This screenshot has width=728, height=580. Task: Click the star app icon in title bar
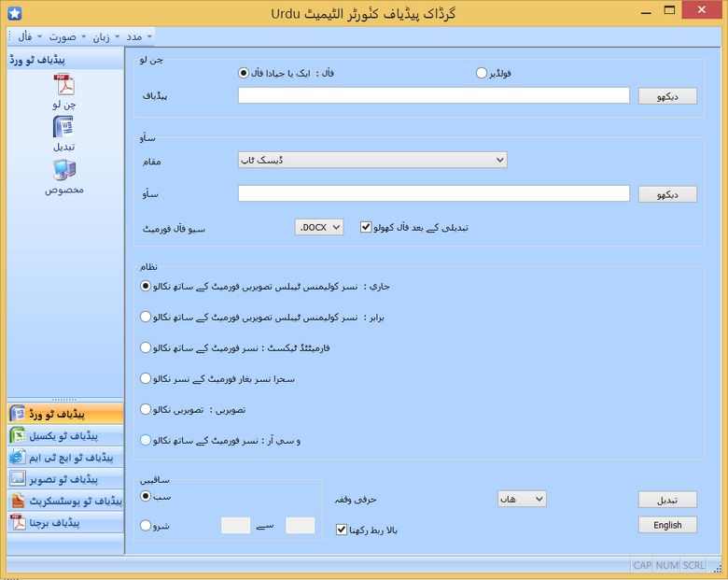pos(14,13)
